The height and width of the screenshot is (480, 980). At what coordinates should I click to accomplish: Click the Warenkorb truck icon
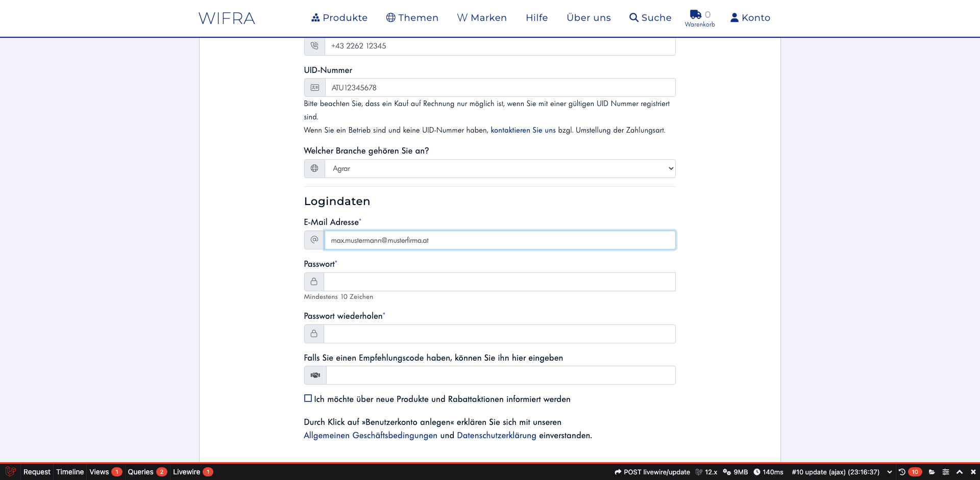(x=695, y=15)
